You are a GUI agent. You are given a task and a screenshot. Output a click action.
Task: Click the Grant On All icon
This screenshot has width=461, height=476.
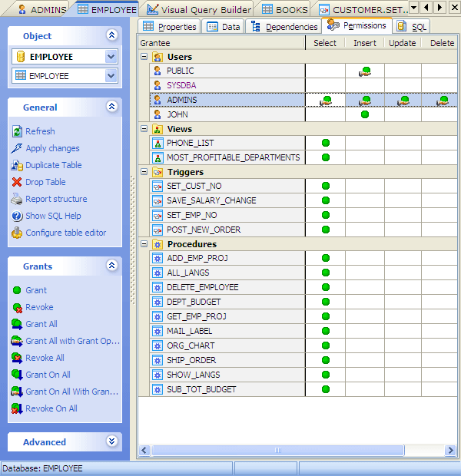click(17, 375)
